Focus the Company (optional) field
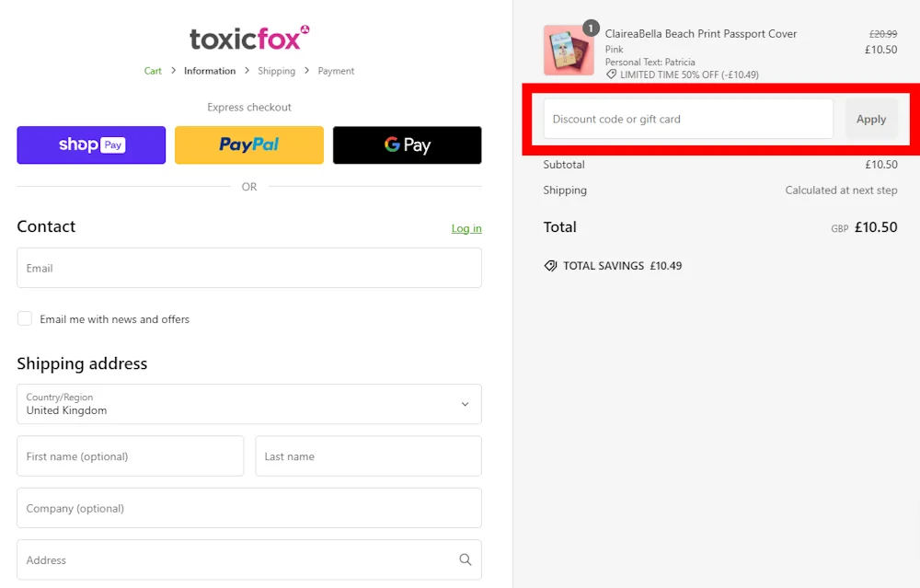The width and height of the screenshot is (920, 588). (x=249, y=508)
